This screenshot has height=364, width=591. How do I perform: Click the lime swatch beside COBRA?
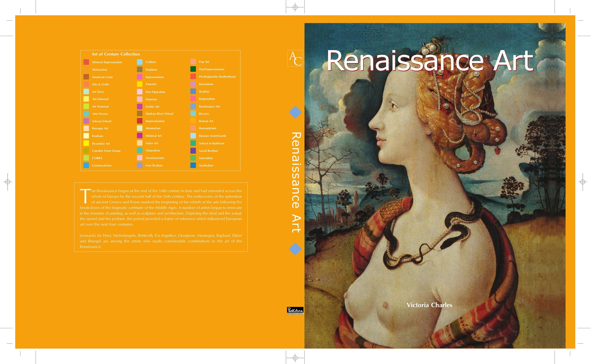click(86, 158)
